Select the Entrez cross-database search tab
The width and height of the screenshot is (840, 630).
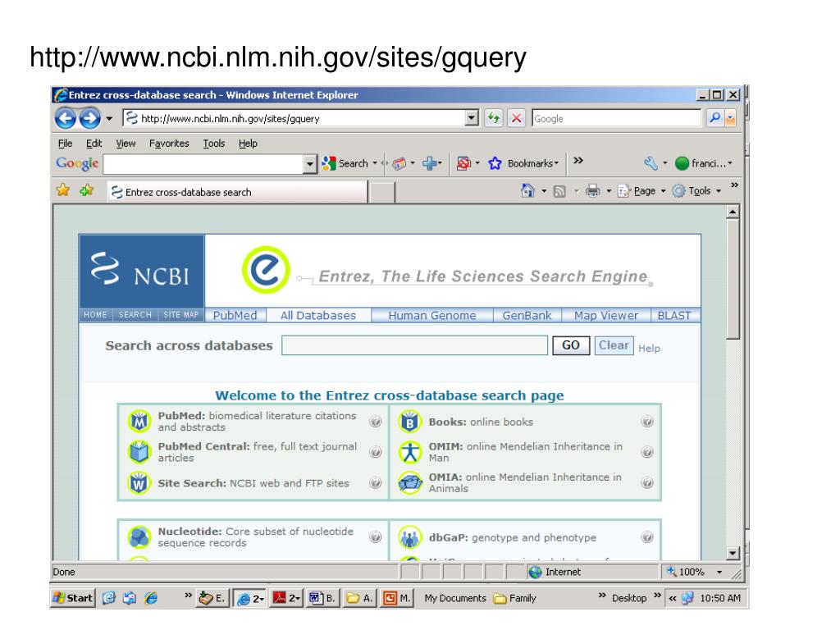(237, 192)
